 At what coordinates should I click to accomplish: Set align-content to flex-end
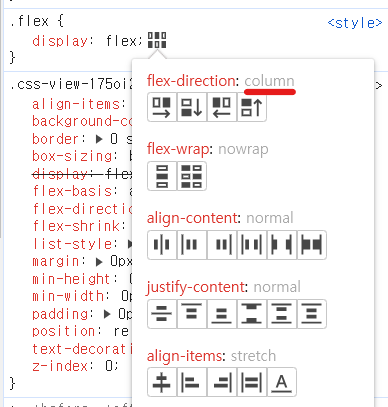point(222,245)
